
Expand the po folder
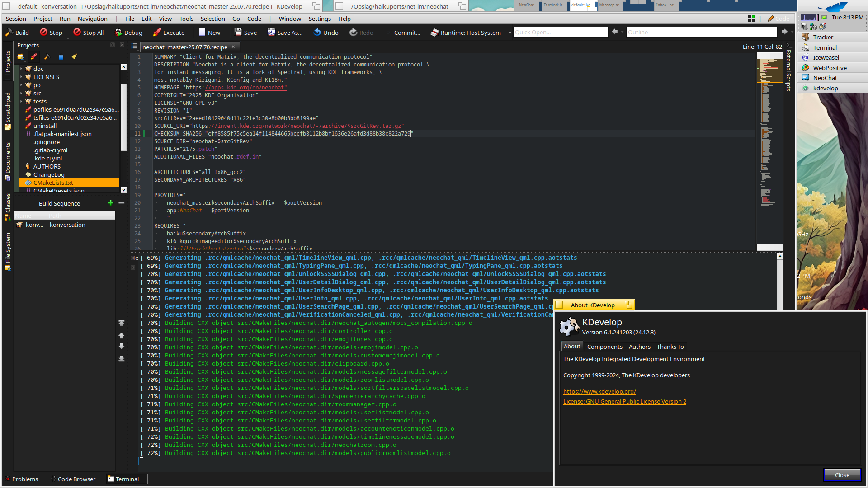click(x=21, y=85)
